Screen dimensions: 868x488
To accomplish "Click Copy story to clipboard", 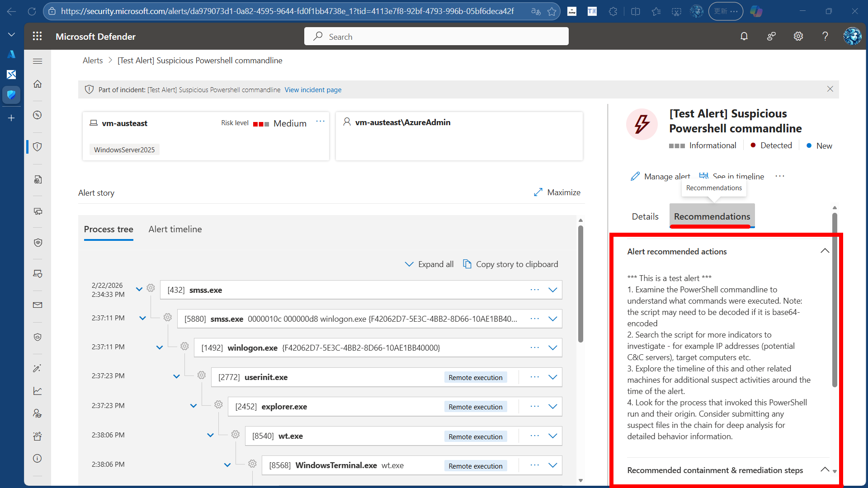I will [x=511, y=264].
